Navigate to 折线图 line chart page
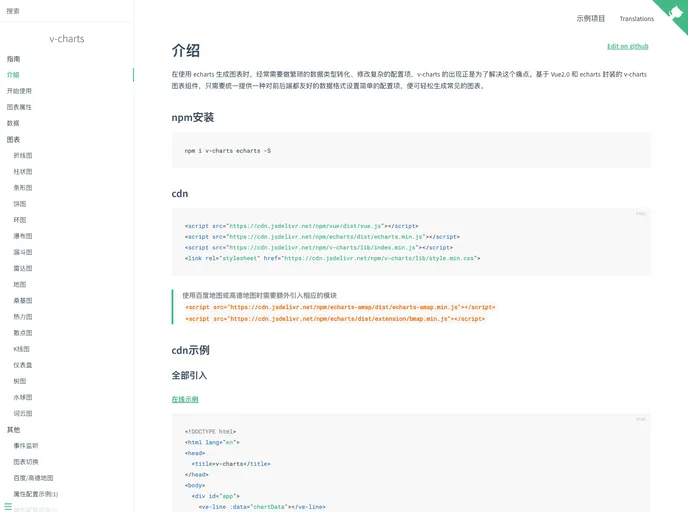 pos(22,155)
